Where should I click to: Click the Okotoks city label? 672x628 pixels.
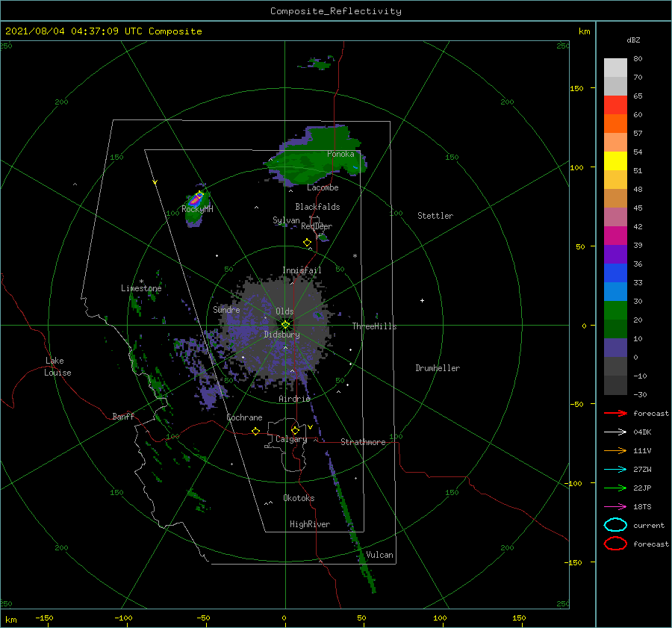(x=299, y=498)
